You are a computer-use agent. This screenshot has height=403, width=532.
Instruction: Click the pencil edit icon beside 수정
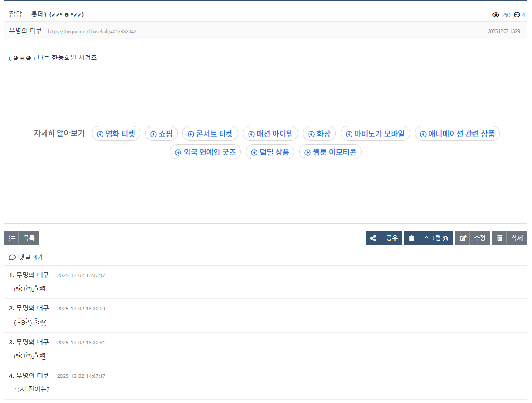(463, 238)
